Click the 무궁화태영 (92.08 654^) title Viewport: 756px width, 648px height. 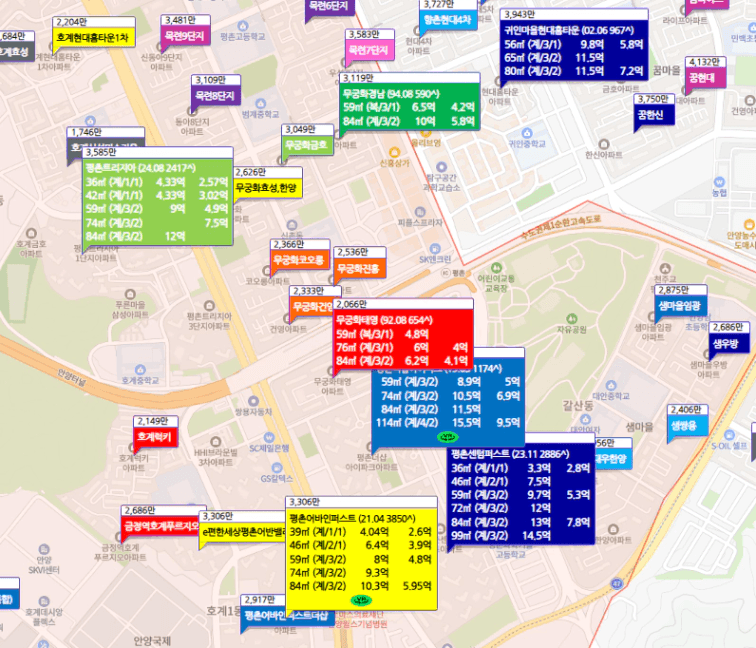[x=384, y=320]
